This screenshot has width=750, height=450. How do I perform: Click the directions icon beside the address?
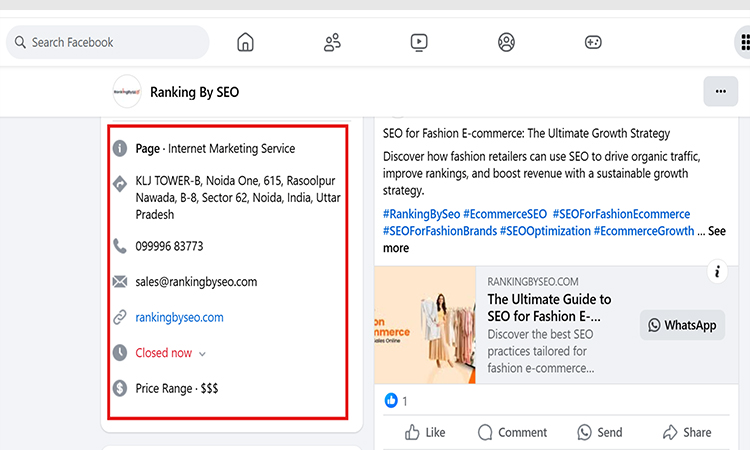120,183
